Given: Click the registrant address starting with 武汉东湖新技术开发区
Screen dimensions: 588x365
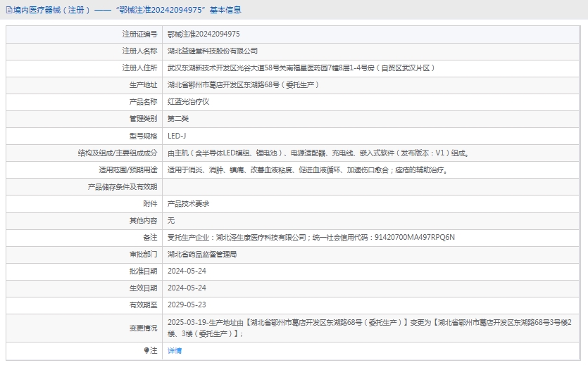Looking at the screenshot, I should point(301,68).
